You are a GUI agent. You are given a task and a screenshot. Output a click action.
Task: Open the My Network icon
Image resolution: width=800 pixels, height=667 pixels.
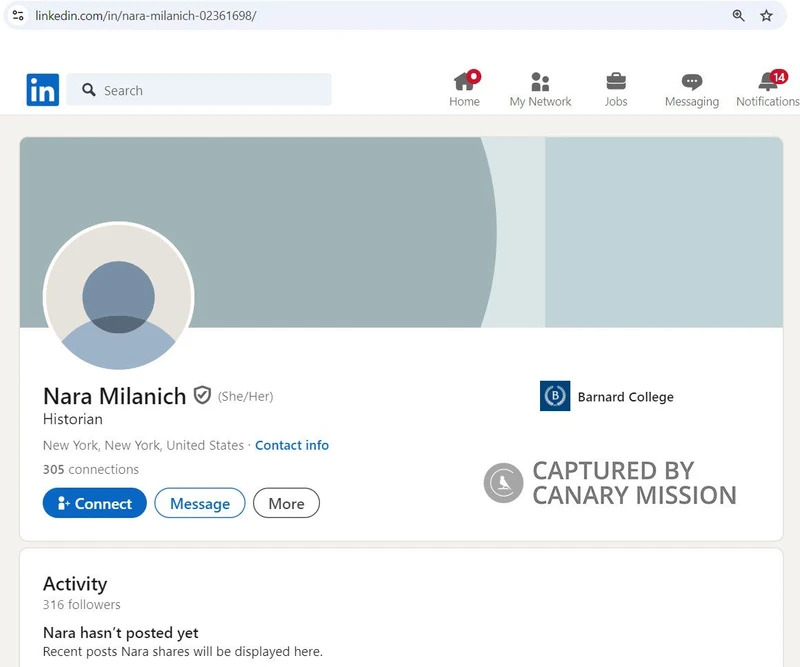click(x=539, y=80)
